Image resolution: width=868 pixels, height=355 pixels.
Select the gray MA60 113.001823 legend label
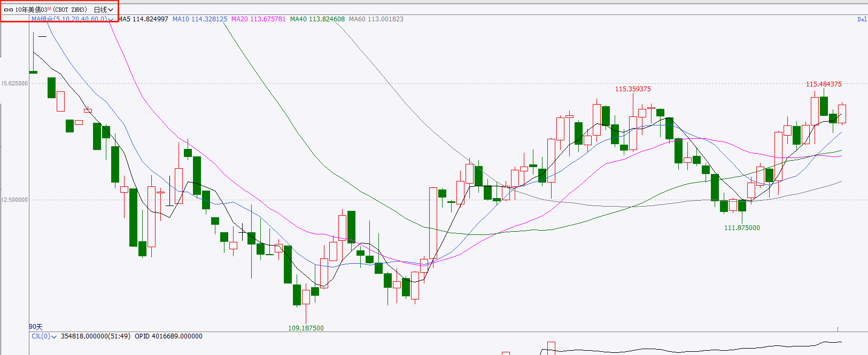[x=376, y=19]
